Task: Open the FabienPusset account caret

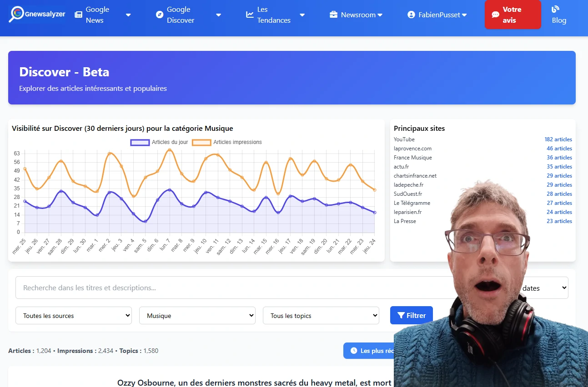Action: pyautogui.click(x=464, y=15)
